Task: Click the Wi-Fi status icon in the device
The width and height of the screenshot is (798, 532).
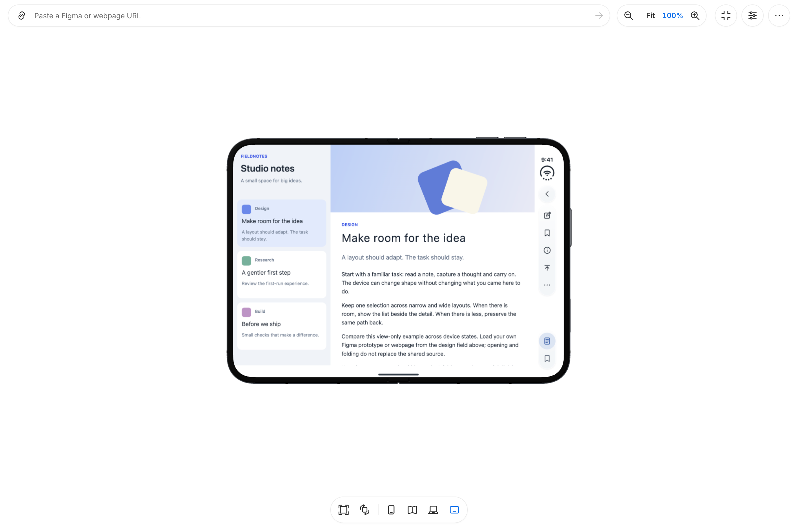Action: coord(547,173)
